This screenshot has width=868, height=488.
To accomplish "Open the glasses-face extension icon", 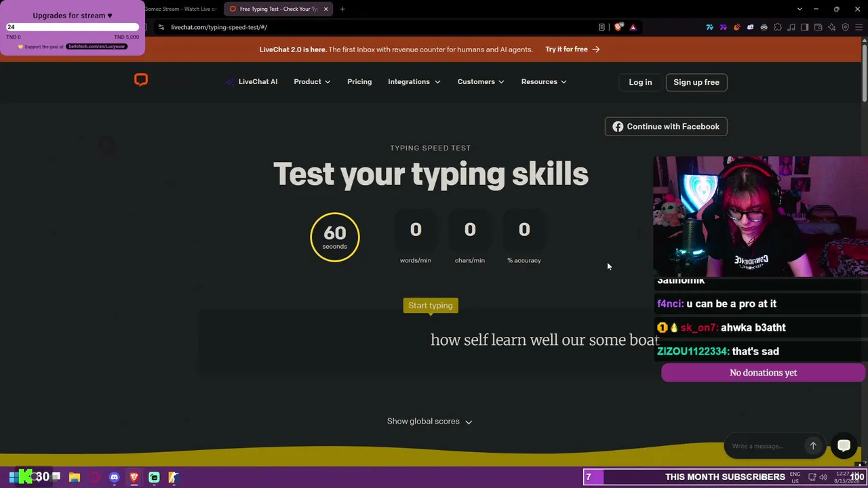I will [x=764, y=27].
